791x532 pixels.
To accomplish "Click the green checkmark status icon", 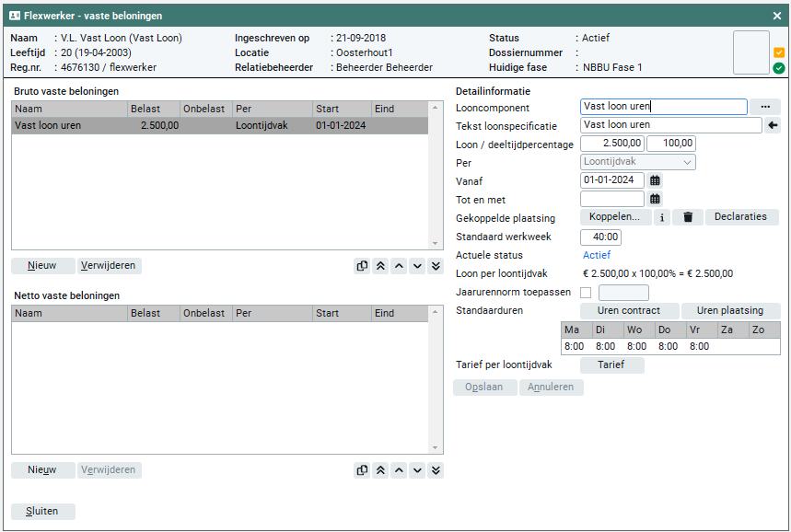I will 779,68.
